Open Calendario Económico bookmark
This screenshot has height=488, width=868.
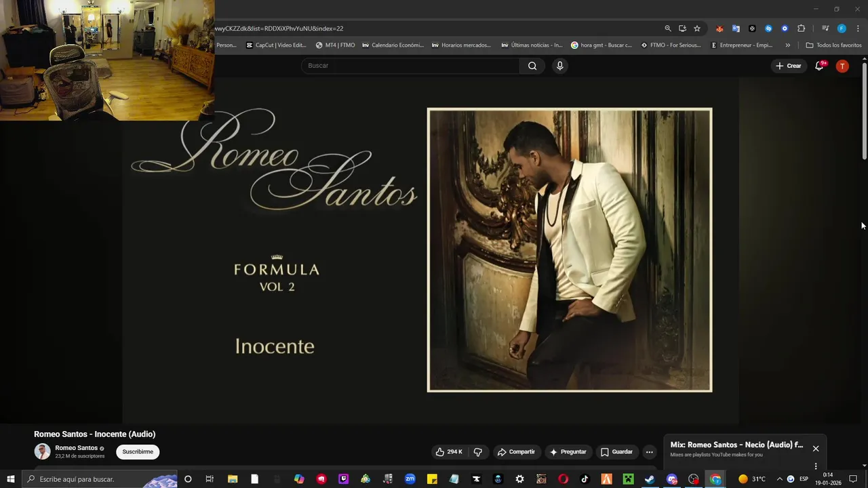(393, 45)
